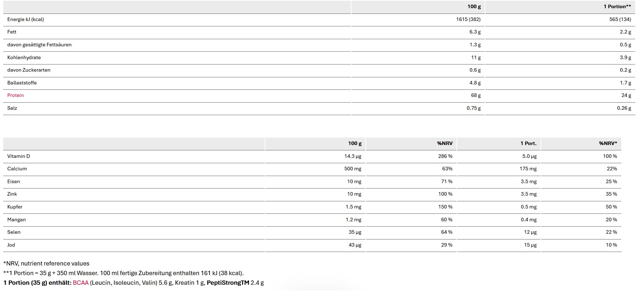The height and width of the screenshot is (294, 644).
Task: Select the "68 g" protein value
Action: coord(476,96)
